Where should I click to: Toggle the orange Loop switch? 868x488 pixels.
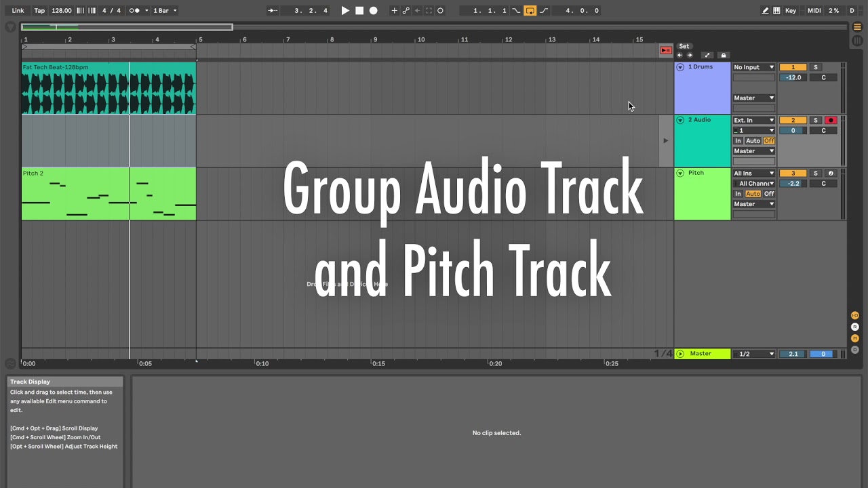pyautogui.click(x=530, y=10)
